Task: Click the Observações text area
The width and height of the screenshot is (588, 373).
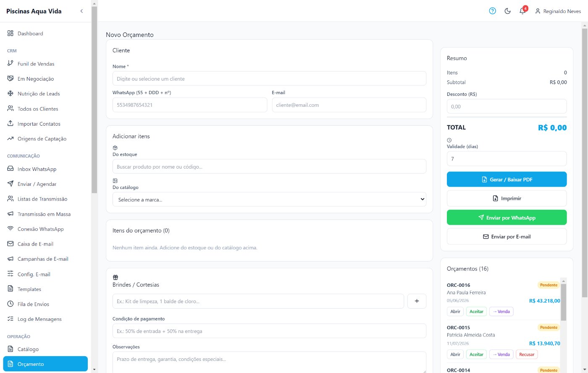Action: click(x=269, y=362)
